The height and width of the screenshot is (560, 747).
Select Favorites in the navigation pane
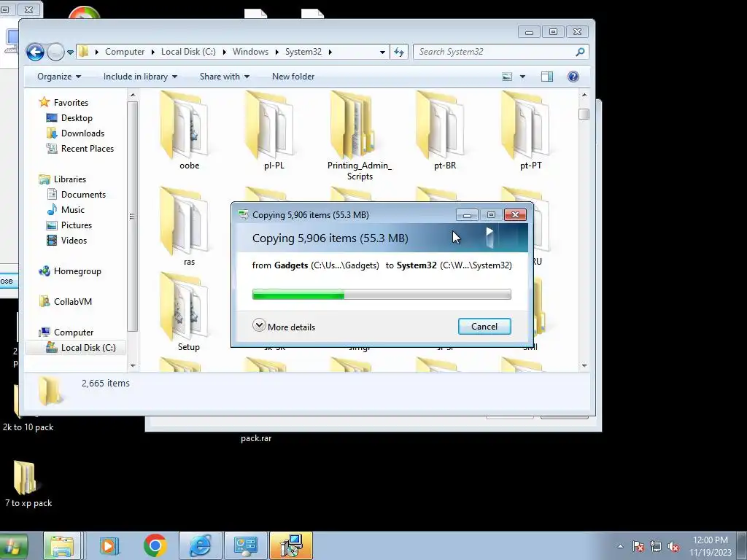coord(71,102)
